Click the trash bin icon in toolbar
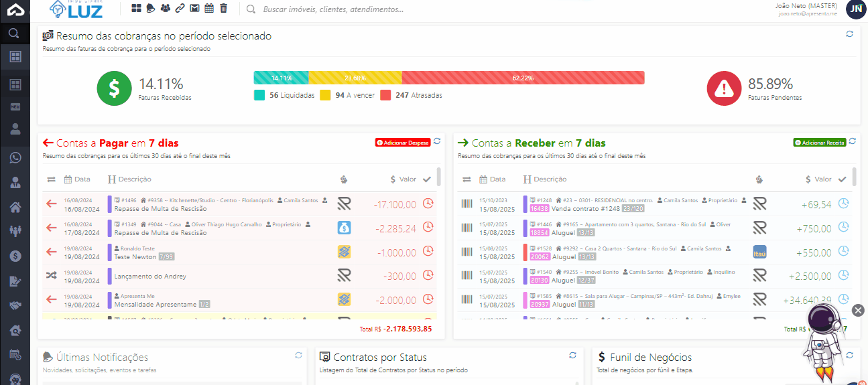This screenshot has height=385, width=868. tap(224, 9)
